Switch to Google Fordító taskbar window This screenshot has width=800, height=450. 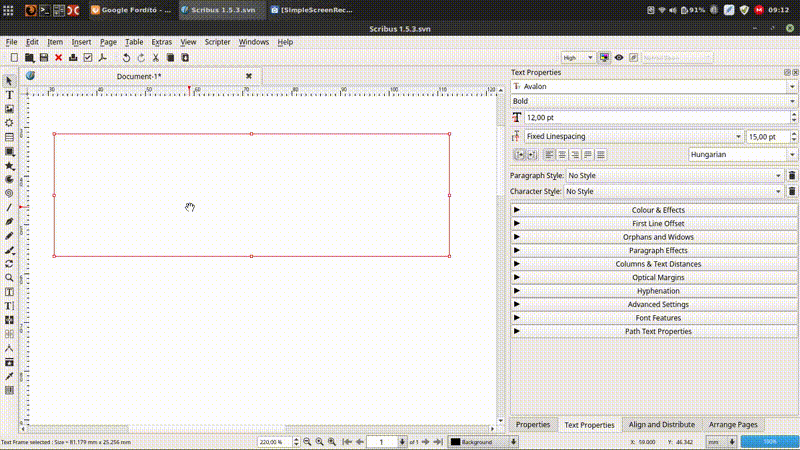(130, 10)
